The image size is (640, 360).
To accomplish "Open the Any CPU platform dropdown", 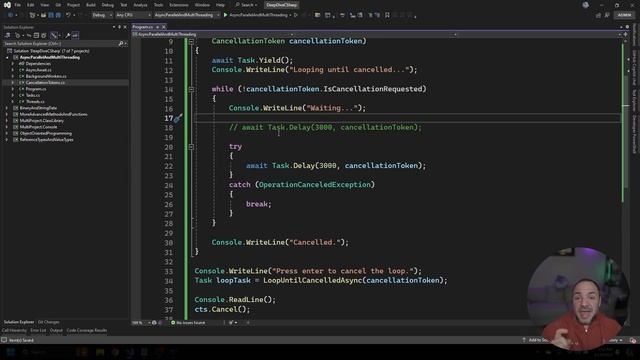I will (x=133, y=15).
